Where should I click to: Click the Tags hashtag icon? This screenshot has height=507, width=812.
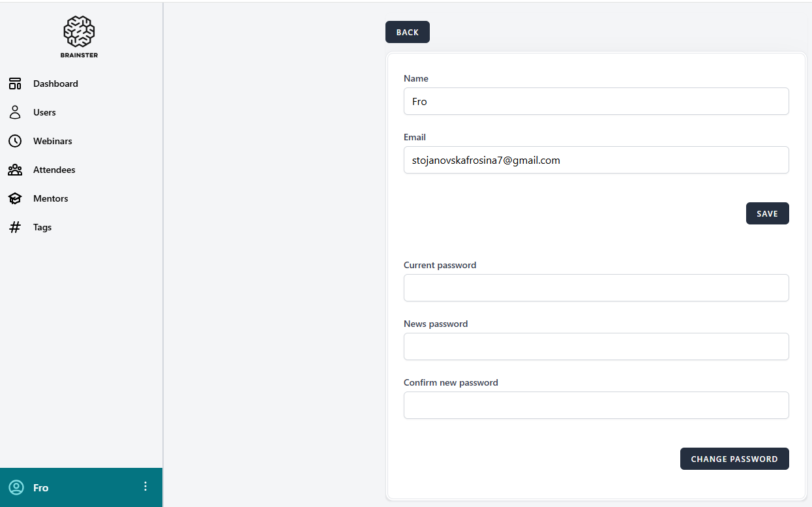point(15,227)
